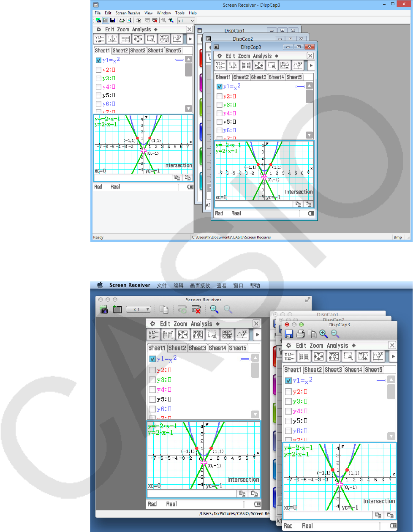Click XY analysis icon in Mac DispCap3 toolbar
The width and height of the screenshot is (413, 532).
[x=378, y=356]
